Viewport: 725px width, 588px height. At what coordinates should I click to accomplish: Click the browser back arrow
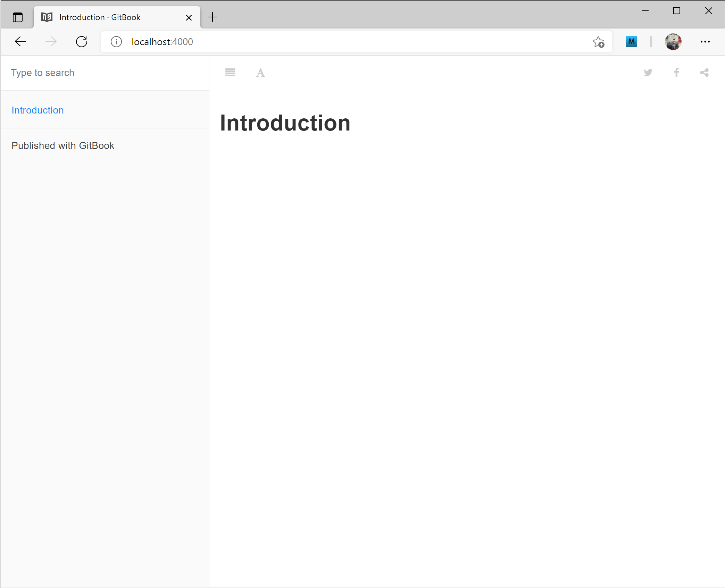pyautogui.click(x=20, y=42)
